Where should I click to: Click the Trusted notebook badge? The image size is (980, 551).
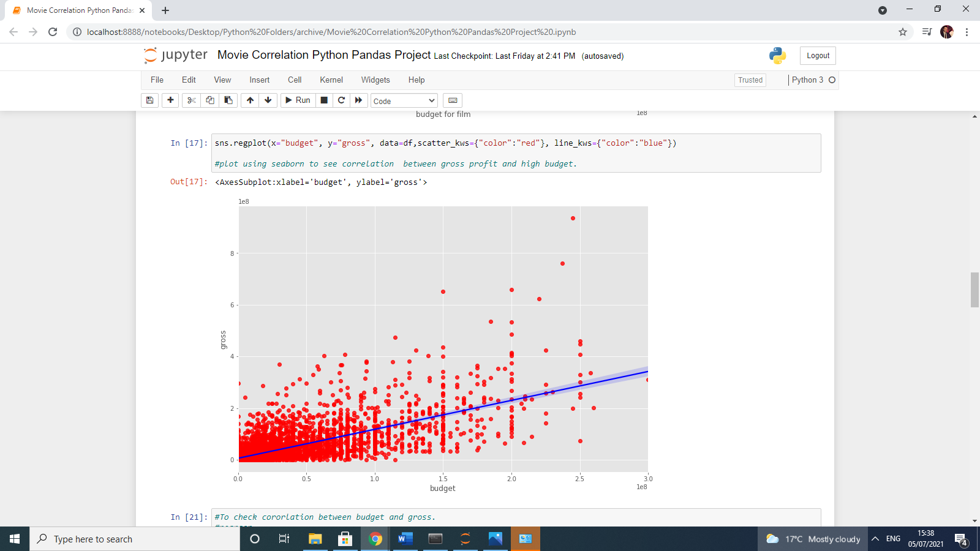click(x=750, y=80)
